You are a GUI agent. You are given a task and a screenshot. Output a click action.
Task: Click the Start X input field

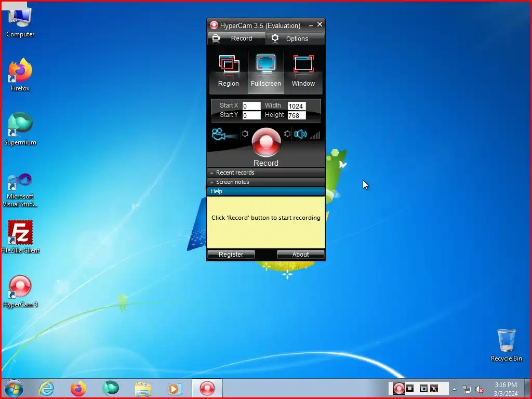pos(251,106)
